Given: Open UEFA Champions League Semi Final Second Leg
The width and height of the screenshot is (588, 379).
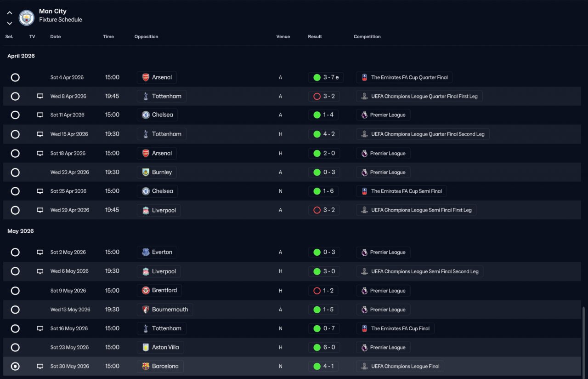Looking at the screenshot, I should pos(420,271).
